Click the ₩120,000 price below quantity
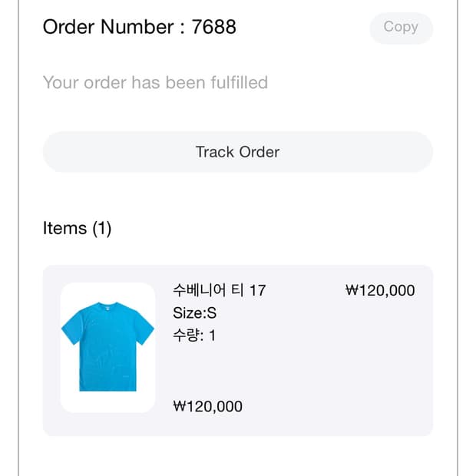 pos(207,406)
